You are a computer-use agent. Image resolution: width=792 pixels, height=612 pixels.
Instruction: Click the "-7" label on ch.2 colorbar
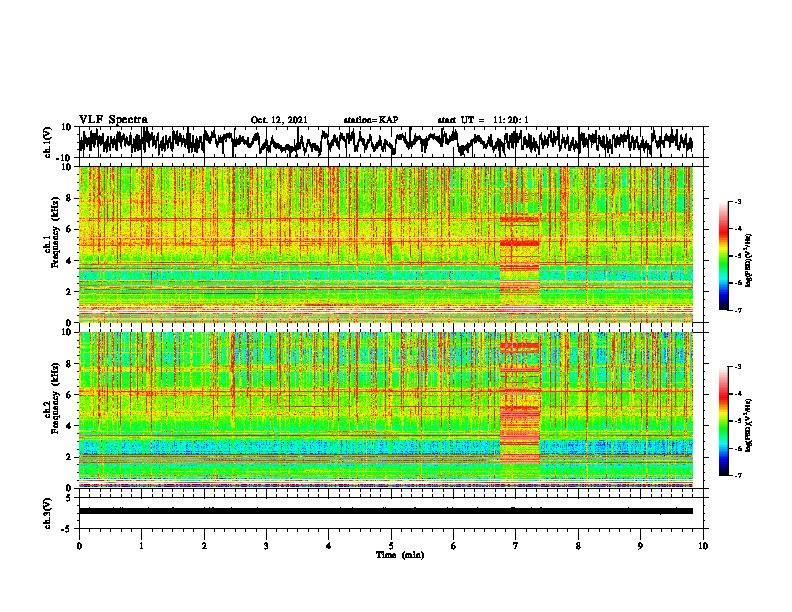pyautogui.click(x=737, y=475)
